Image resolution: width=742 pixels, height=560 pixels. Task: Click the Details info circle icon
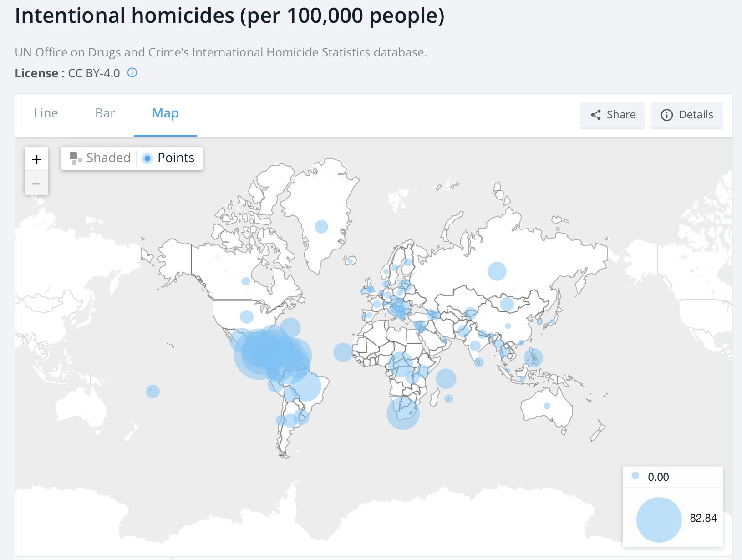click(667, 115)
